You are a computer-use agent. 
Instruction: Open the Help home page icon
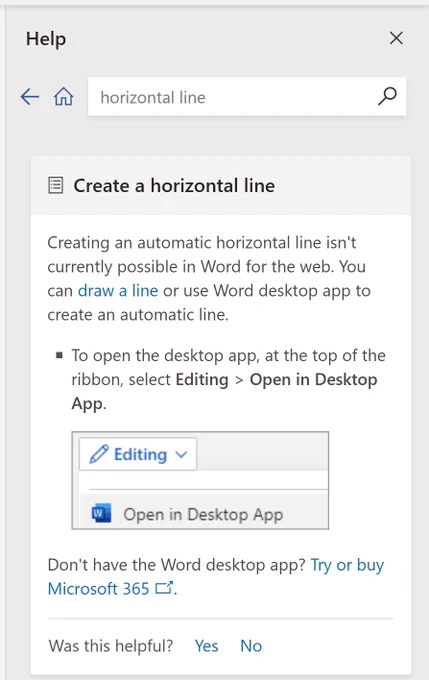(63, 97)
